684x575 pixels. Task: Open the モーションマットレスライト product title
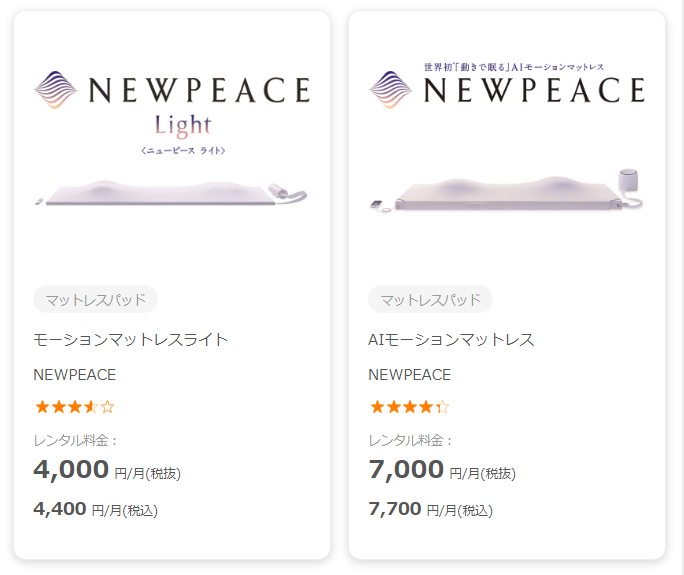(131, 340)
